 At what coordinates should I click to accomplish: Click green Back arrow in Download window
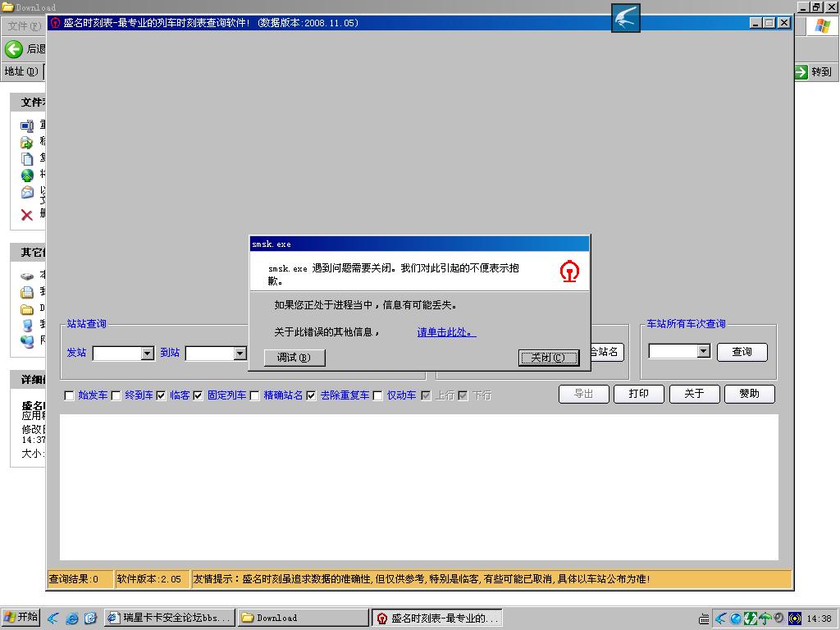14,49
